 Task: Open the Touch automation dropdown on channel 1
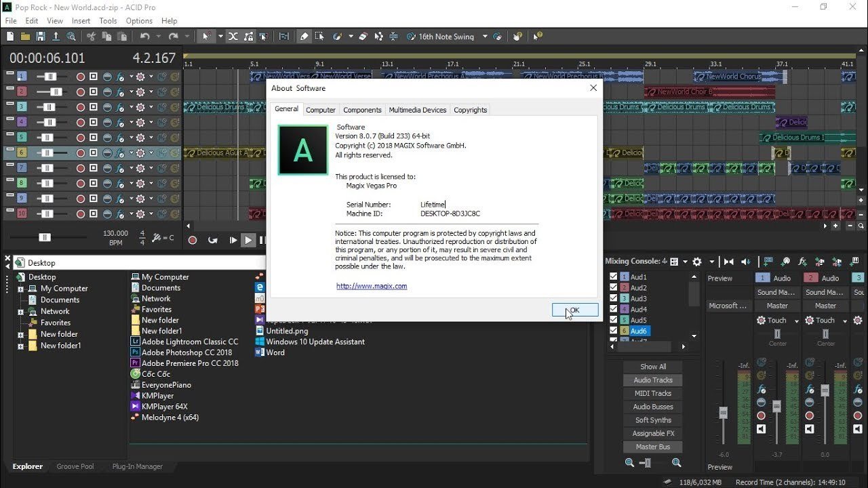pyautogui.click(x=797, y=321)
